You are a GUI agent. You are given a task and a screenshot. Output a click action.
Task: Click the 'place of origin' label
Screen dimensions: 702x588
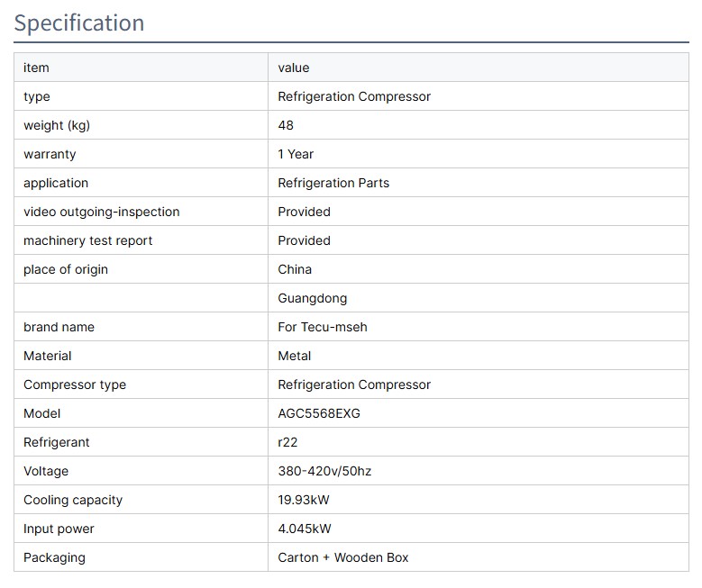[x=66, y=269]
